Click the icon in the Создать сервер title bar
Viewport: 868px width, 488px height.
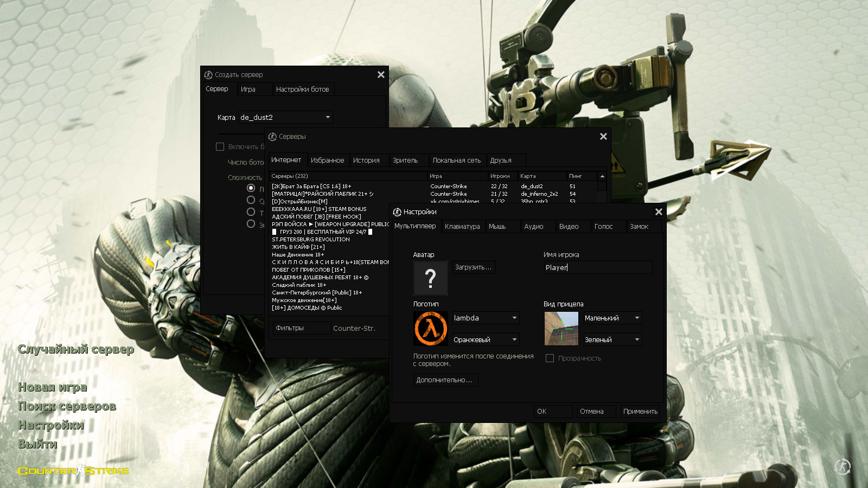pos(208,75)
